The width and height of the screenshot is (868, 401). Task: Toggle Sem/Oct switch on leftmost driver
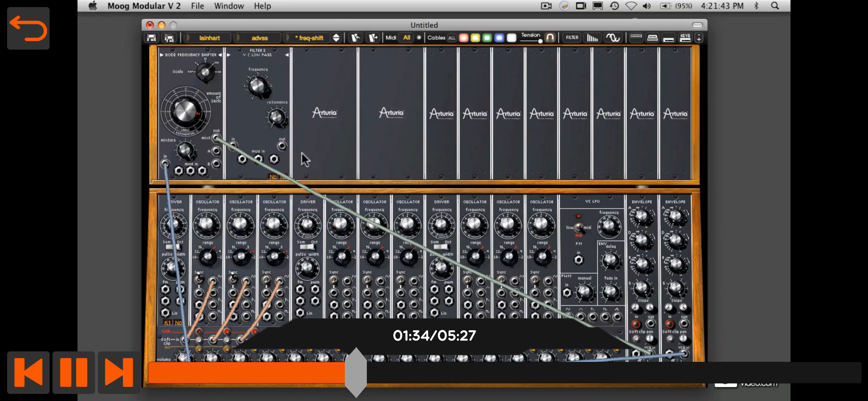173,247
